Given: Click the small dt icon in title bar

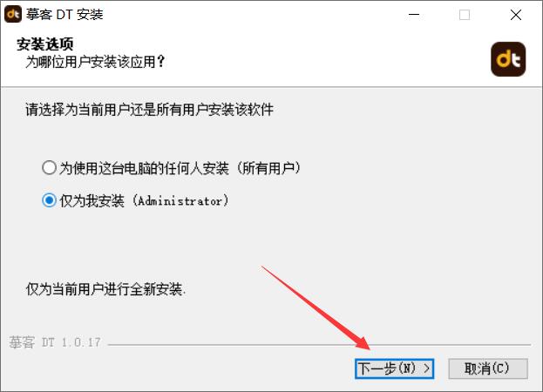Looking at the screenshot, I should coord(13,14).
